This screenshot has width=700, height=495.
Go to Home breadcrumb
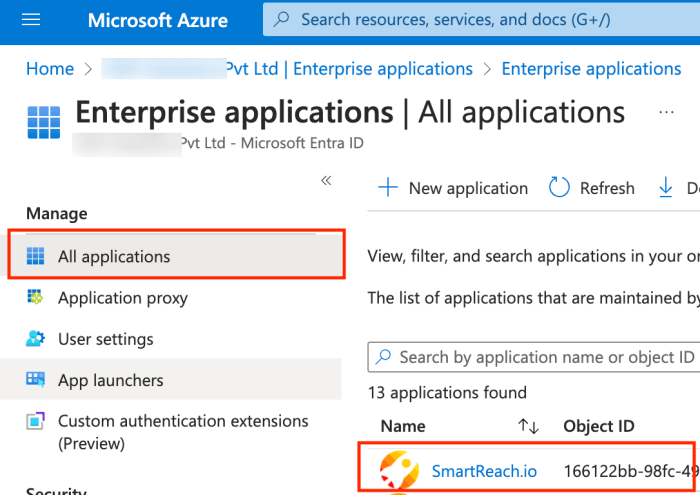click(x=50, y=69)
